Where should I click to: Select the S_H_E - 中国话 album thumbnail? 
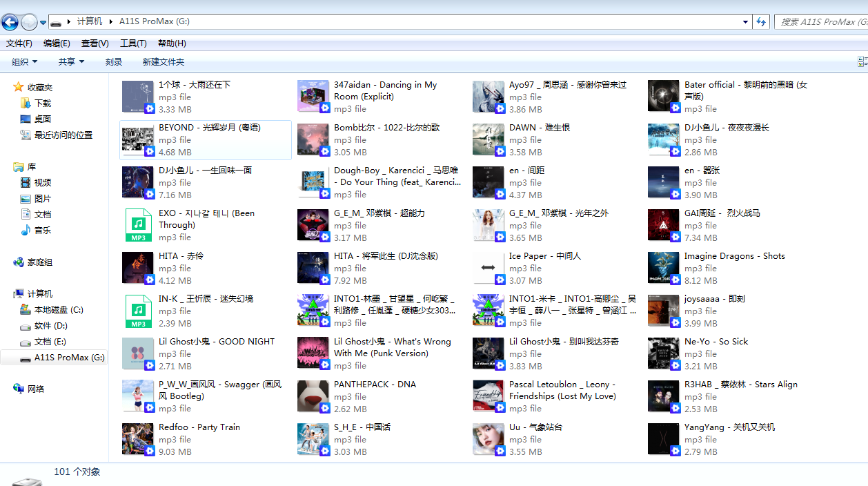click(x=313, y=439)
